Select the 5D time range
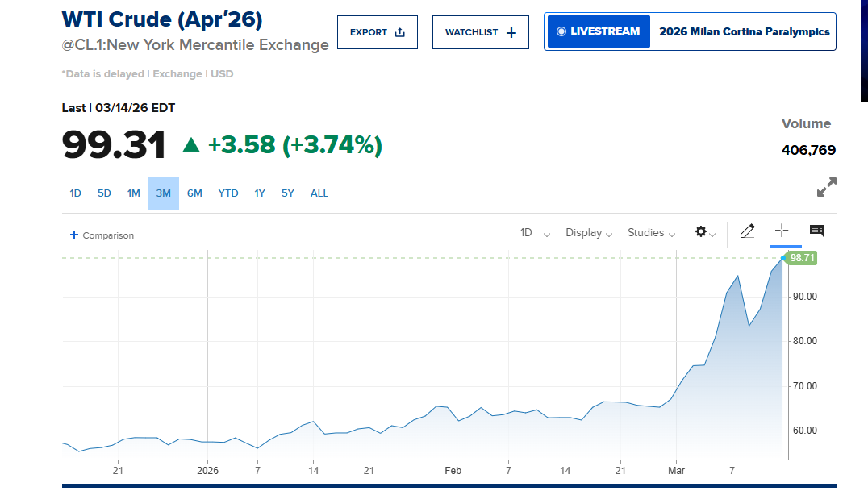 coord(104,193)
